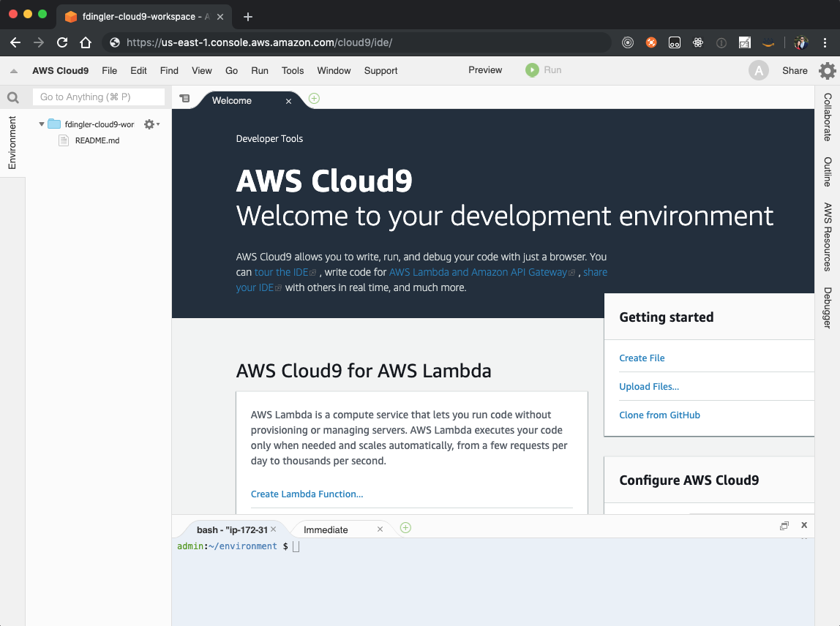Select the bash terminal tab
The width and height of the screenshot is (840, 626).
point(231,529)
